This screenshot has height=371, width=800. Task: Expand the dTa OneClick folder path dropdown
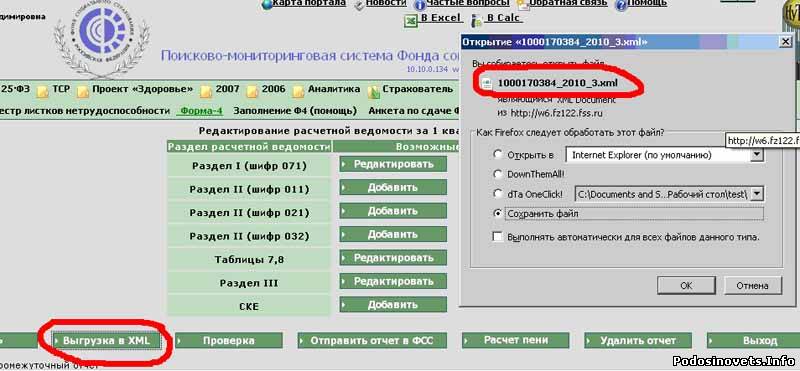click(x=757, y=194)
